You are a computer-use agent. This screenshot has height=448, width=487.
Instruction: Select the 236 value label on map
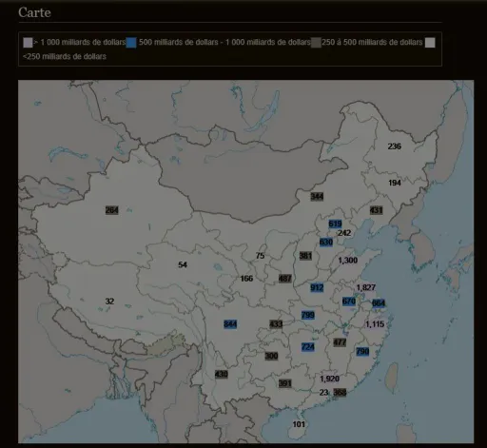pos(395,146)
